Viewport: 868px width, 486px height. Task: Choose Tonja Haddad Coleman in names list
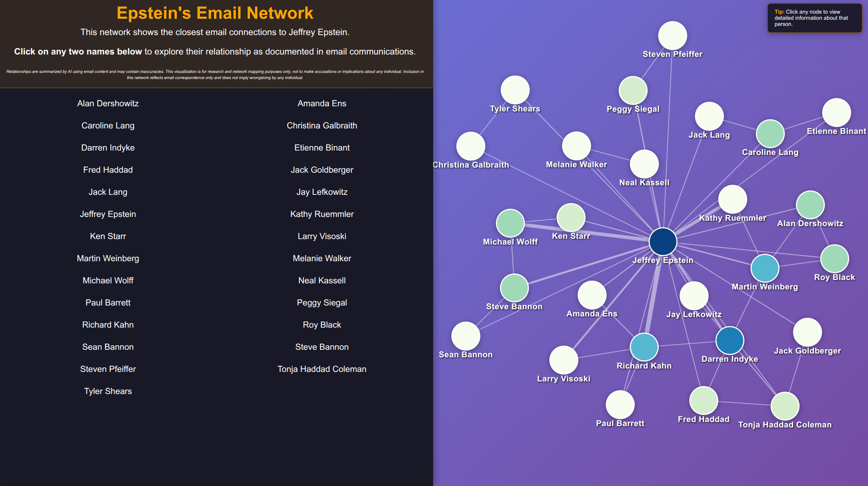coord(321,369)
